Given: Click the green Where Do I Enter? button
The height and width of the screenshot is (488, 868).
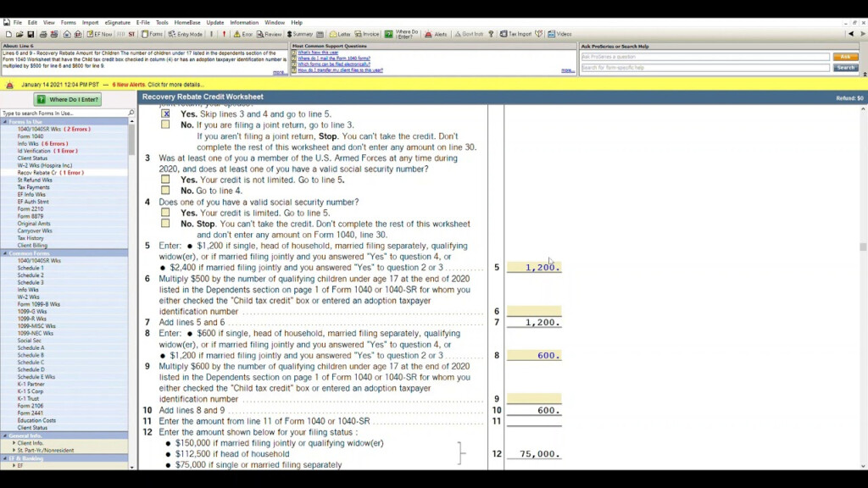Looking at the screenshot, I should (x=68, y=100).
